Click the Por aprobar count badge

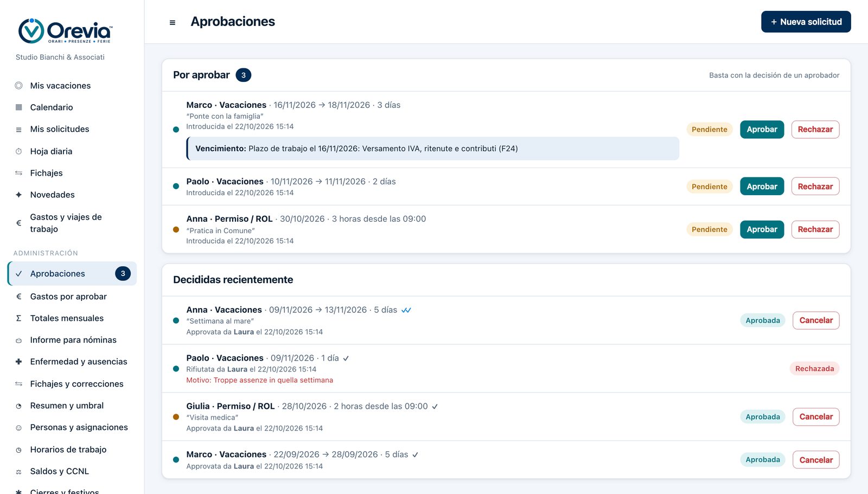coord(244,75)
